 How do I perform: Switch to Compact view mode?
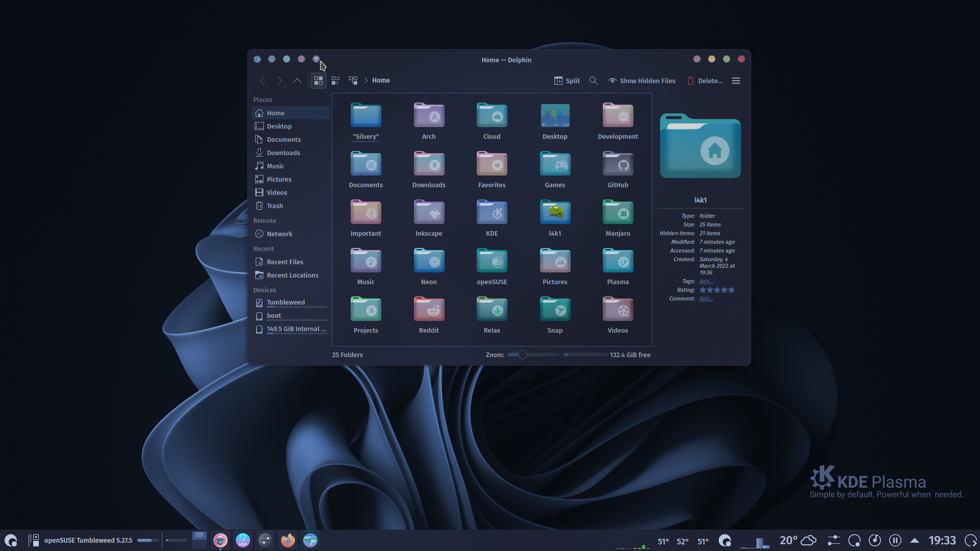point(336,81)
